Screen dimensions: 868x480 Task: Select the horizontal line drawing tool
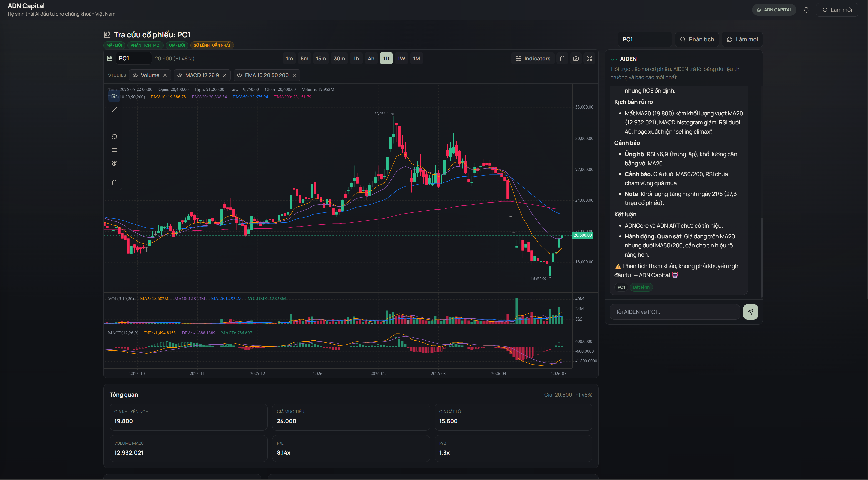(114, 123)
